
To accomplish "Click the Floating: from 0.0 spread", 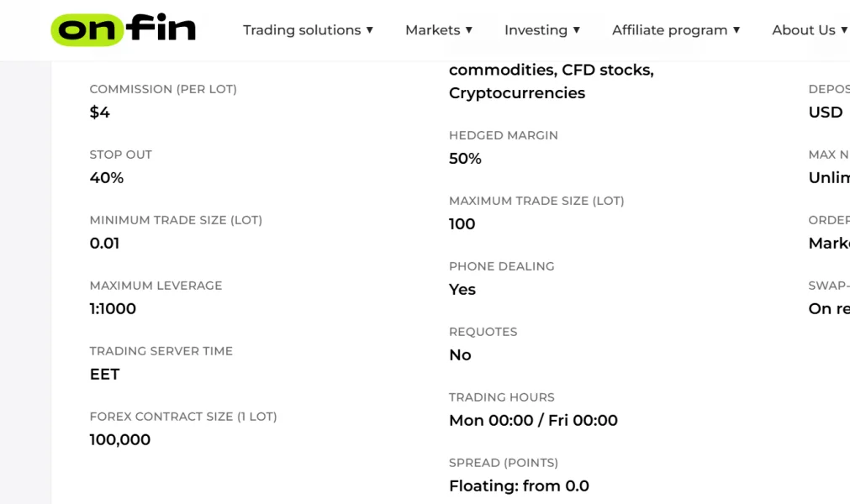I will pyautogui.click(x=519, y=486).
